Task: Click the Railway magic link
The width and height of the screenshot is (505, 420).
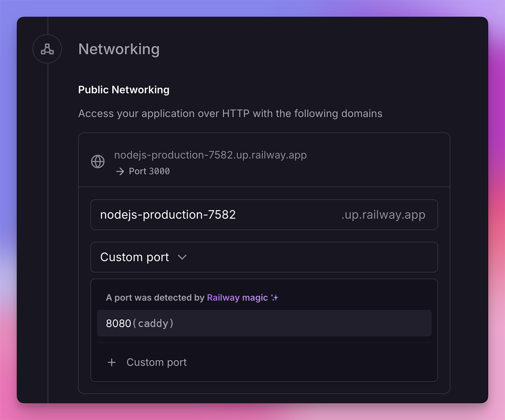Action: click(237, 298)
